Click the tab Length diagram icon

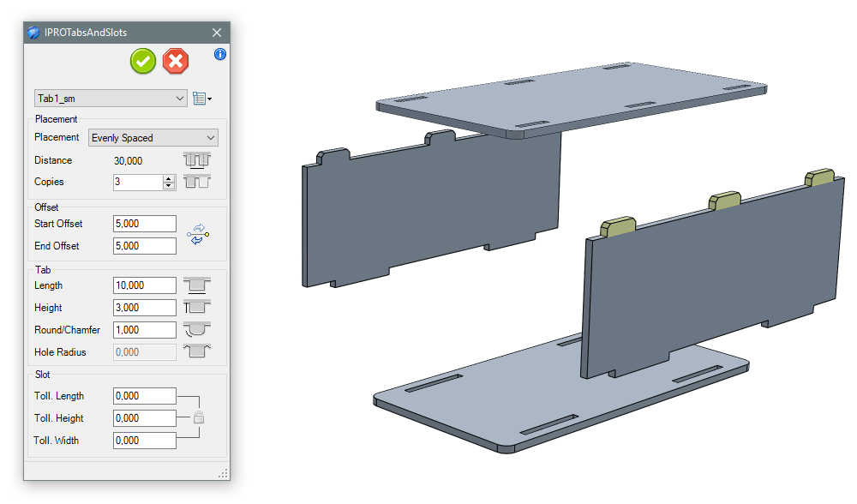197,285
